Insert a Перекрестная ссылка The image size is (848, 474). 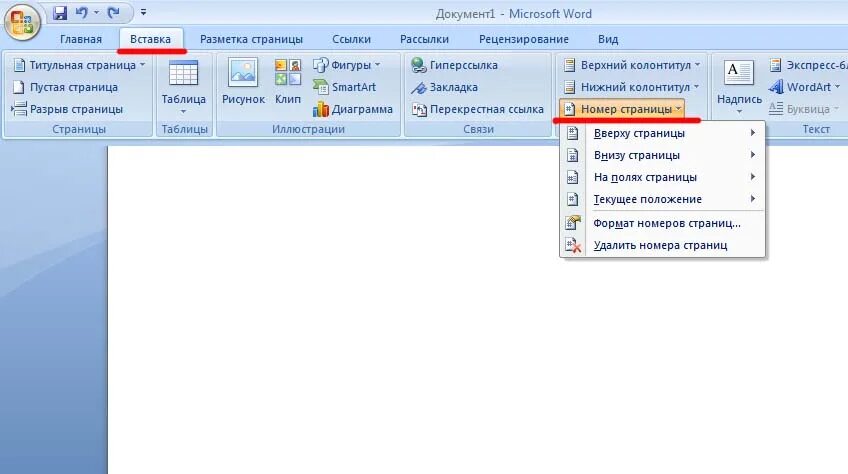pos(478,109)
